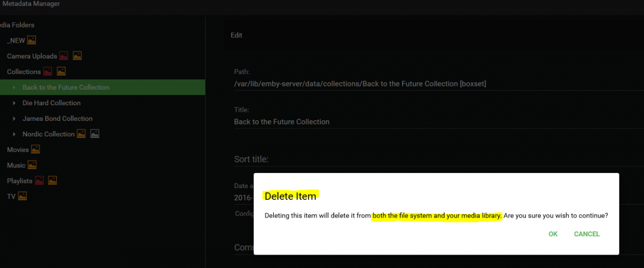Click the orange image icon beside Music

(x=32, y=165)
